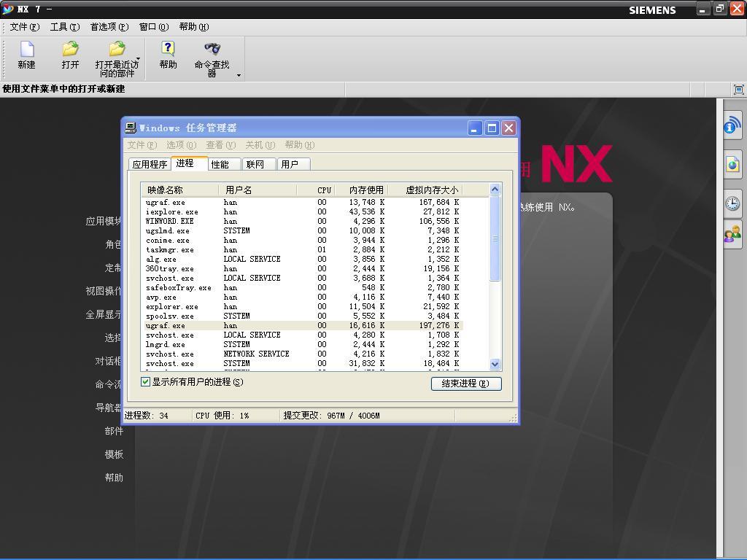Expand toolbar options arrow beside Command Finder
This screenshot has height=560, width=747.
click(x=239, y=75)
